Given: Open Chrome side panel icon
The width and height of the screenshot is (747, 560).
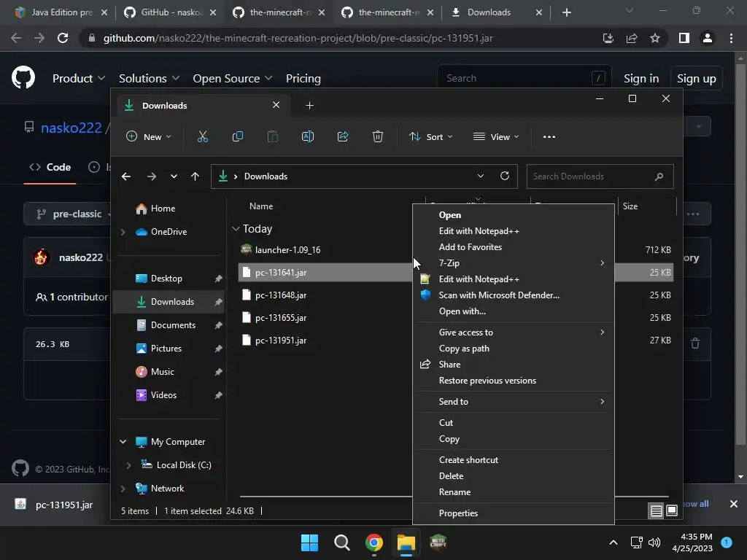Looking at the screenshot, I should (x=684, y=38).
